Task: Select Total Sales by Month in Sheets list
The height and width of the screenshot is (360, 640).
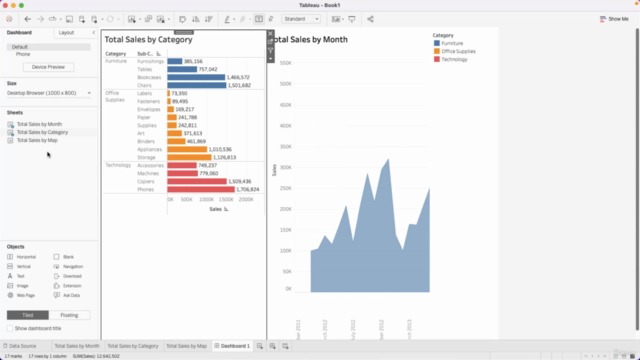Action: click(x=39, y=124)
